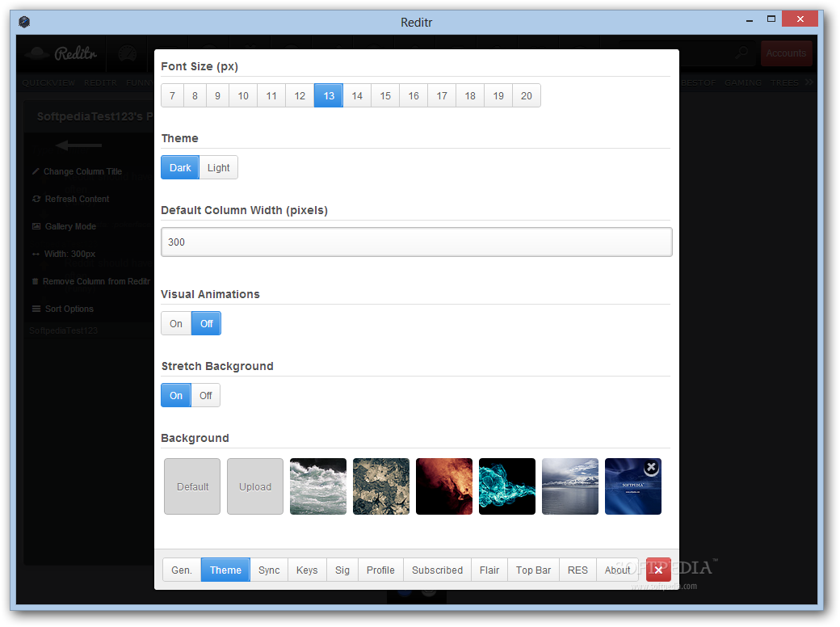Set font size to 10
840x627 pixels.
pyautogui.click(x=243, y=96)
